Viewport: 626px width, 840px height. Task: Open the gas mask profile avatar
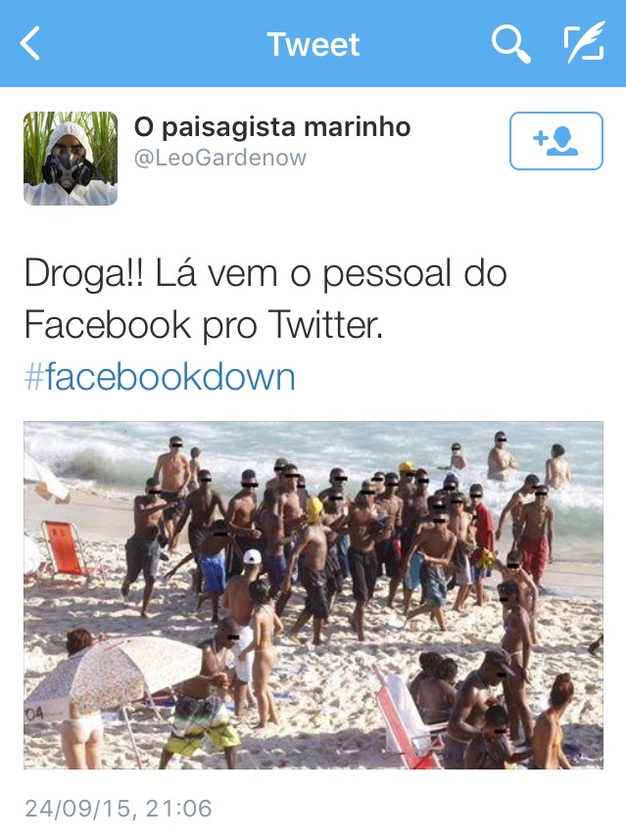[x=71, y=158]
